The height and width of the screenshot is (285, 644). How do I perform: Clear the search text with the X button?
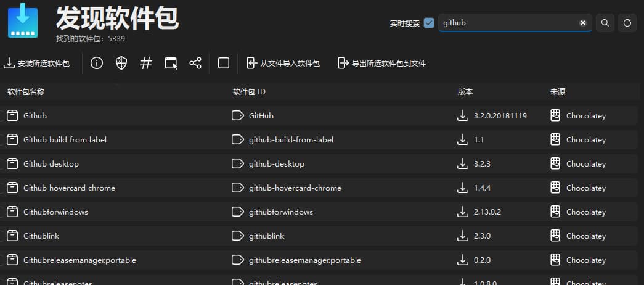pos(582,23)
